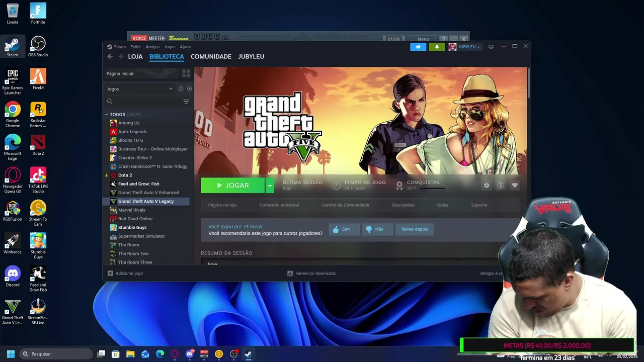Open the Ajuda menu

coord(185,47)
